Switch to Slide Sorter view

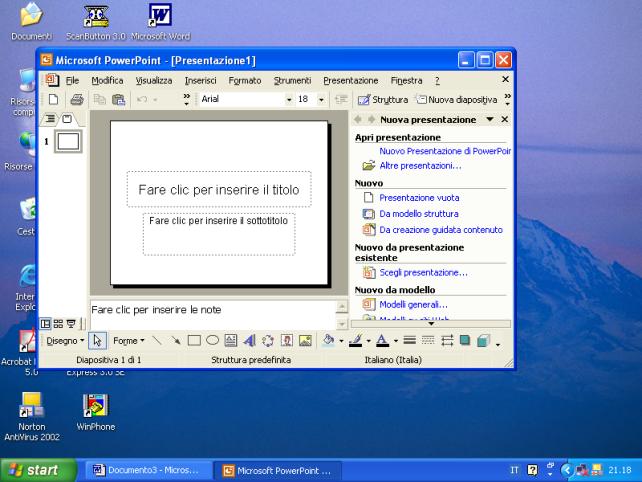pos(59,324)
